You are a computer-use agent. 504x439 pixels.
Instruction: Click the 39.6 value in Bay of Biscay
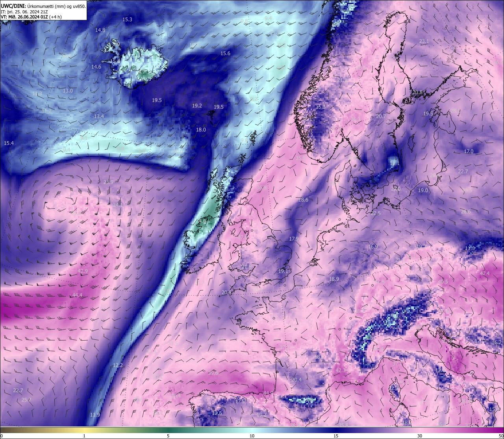[213, 373]
